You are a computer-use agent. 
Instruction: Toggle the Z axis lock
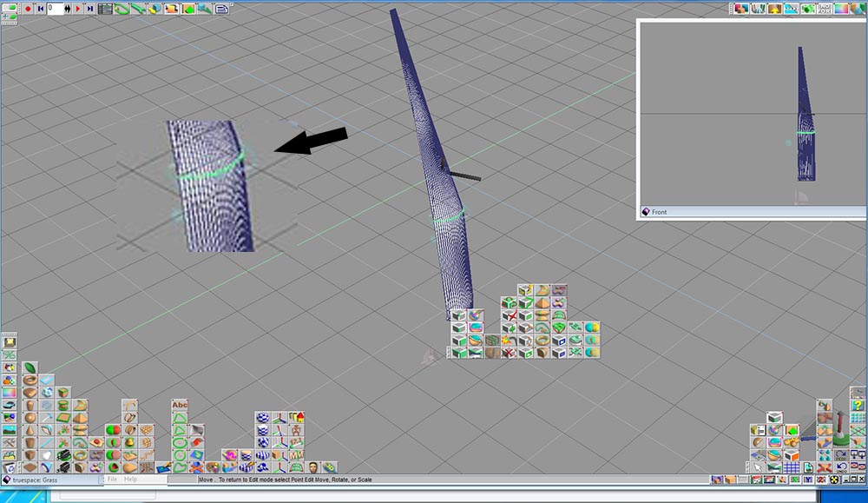pos(821,480)
